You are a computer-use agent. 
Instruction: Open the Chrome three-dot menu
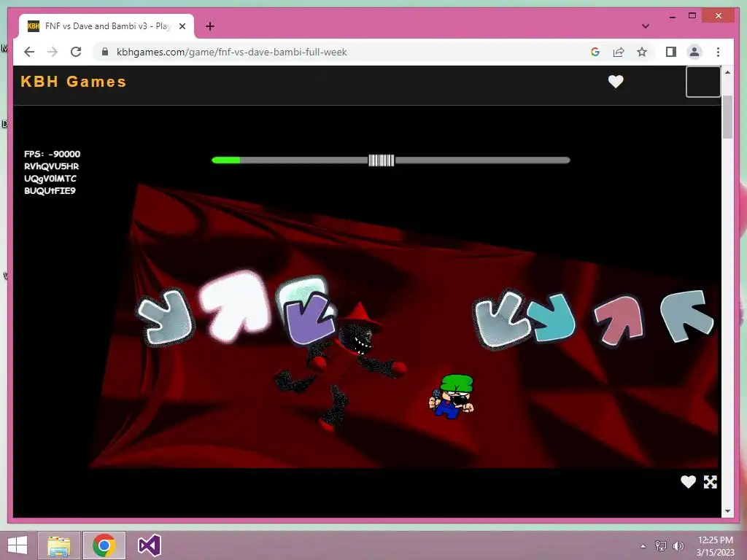(718, 52)
